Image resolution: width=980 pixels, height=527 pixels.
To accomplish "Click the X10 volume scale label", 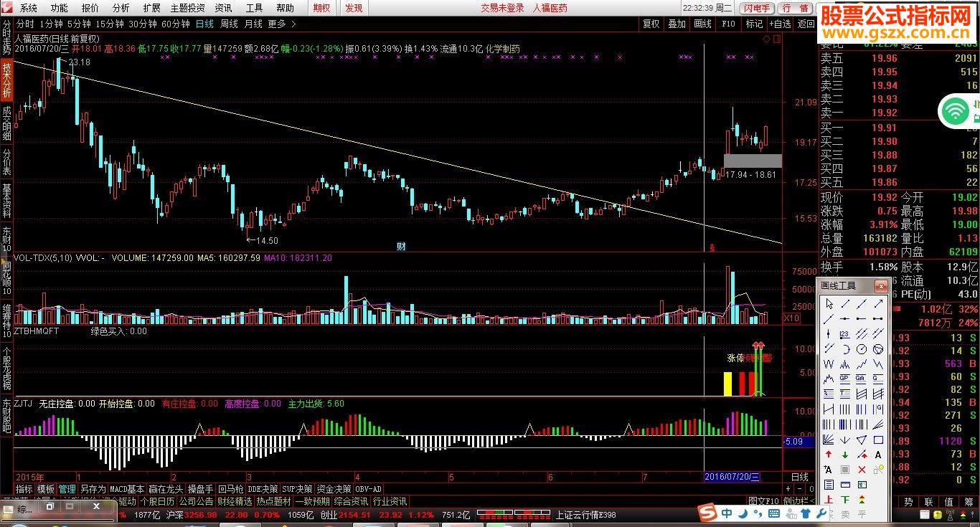I will pyautogui.click(x=791, y=317).
